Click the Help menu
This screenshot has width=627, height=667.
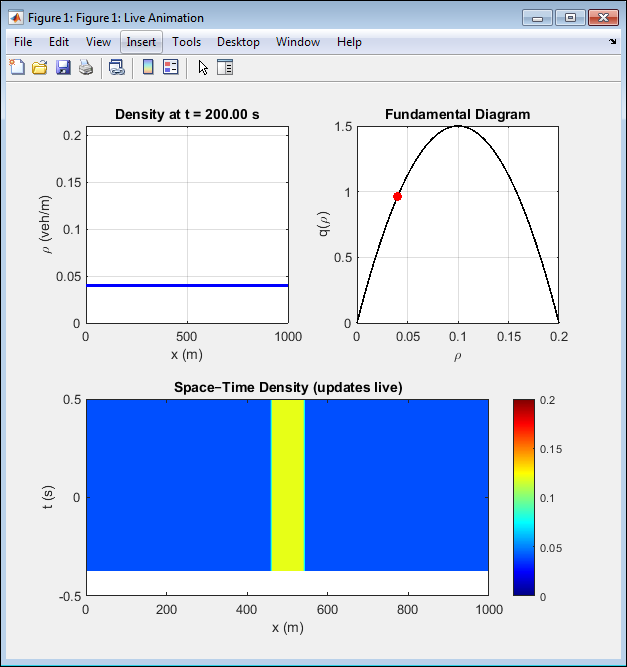pyautogui.click(x=349, y=42)
